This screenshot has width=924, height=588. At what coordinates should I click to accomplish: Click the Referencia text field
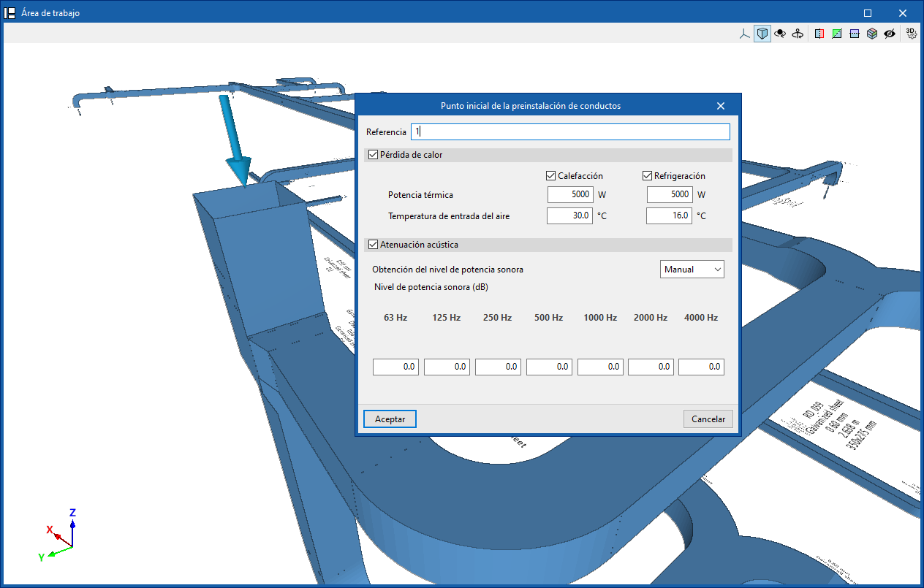click(570, 131)
